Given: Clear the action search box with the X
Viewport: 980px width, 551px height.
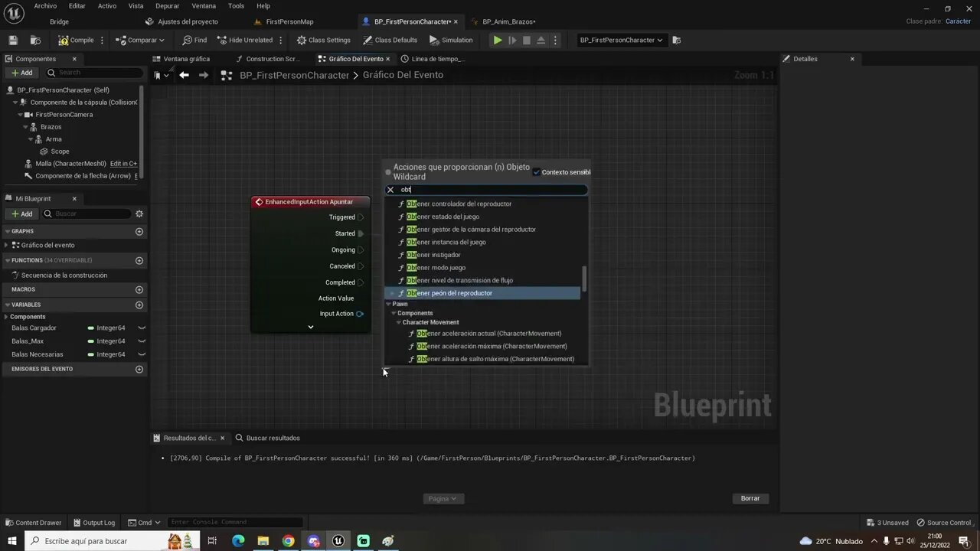Looking at the screenshot, I should click(x=390, y=190).
